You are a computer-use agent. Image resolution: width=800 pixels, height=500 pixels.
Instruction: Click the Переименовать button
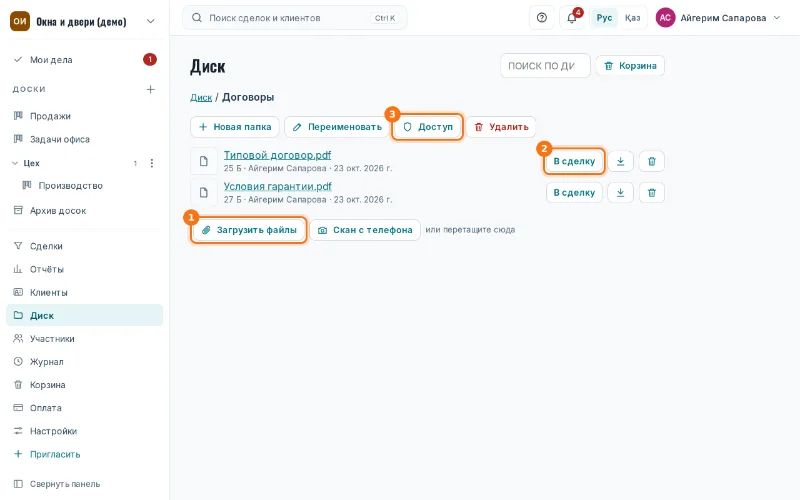(x=336, y=127)
